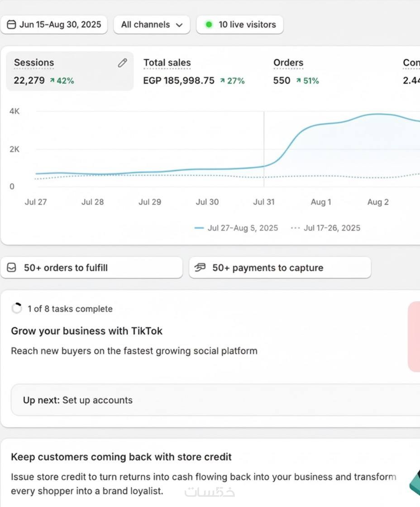The width and height of the screenshot is (420, 507).
Task: Click the payments capture hand icon
Action: click(x=200, y=268)
